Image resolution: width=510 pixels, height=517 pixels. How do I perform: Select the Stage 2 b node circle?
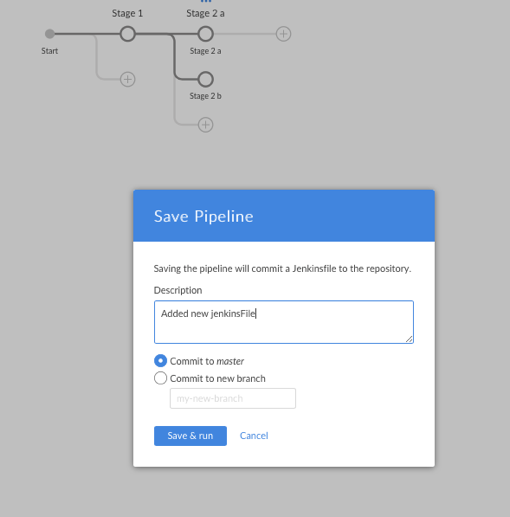point(205,79)
